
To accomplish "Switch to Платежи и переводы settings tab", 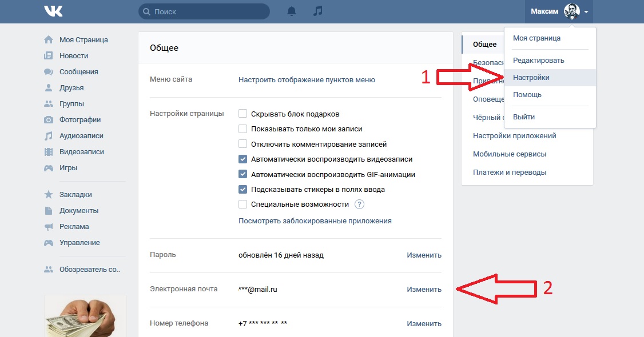I will coord(509,172).
